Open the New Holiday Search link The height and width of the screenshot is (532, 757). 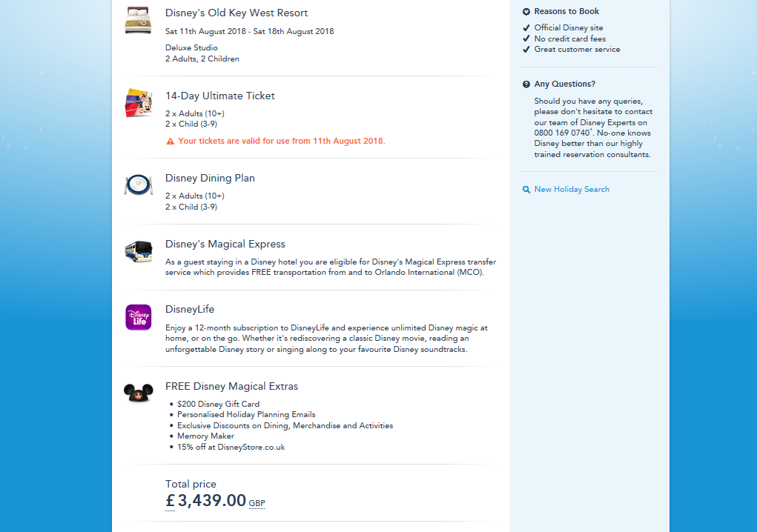[x=572, y=190]
